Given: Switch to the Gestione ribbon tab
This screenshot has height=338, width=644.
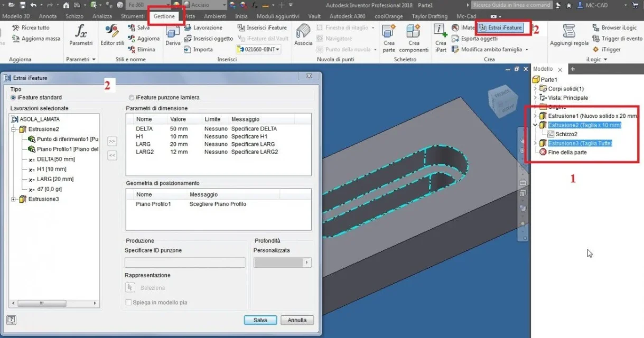Looking at the screenshot, I should pos(164,16).
